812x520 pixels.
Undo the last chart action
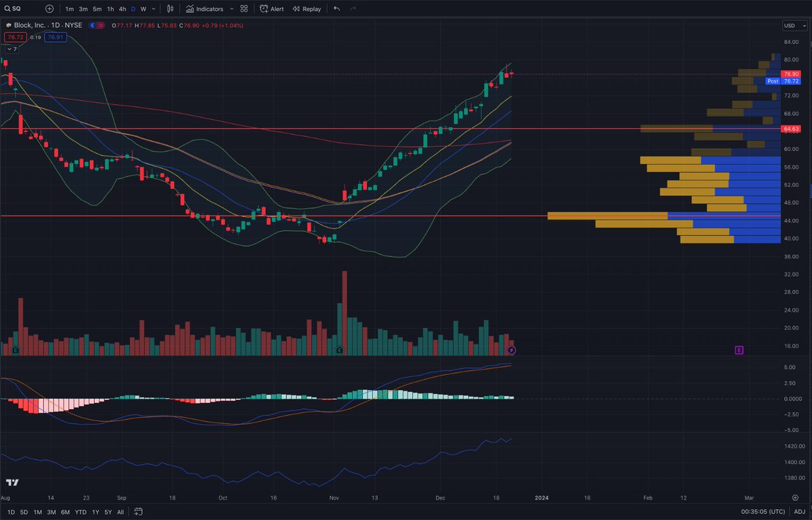point(337,9)
